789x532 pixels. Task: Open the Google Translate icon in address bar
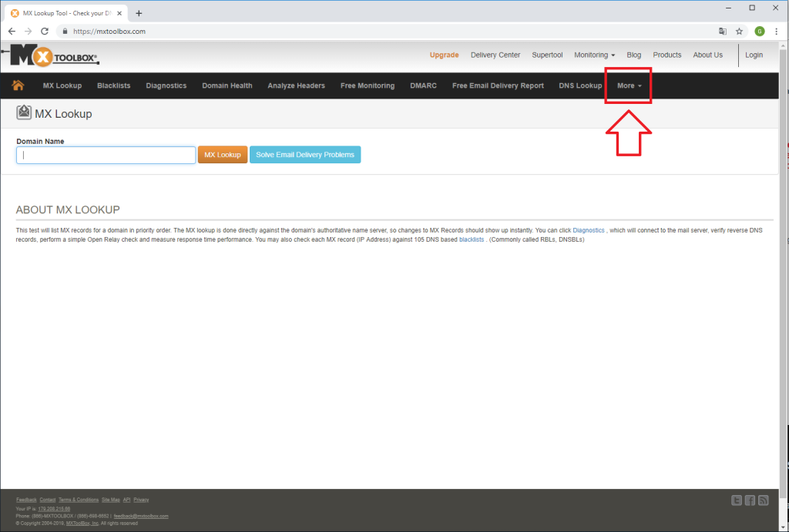click(723, 31)
